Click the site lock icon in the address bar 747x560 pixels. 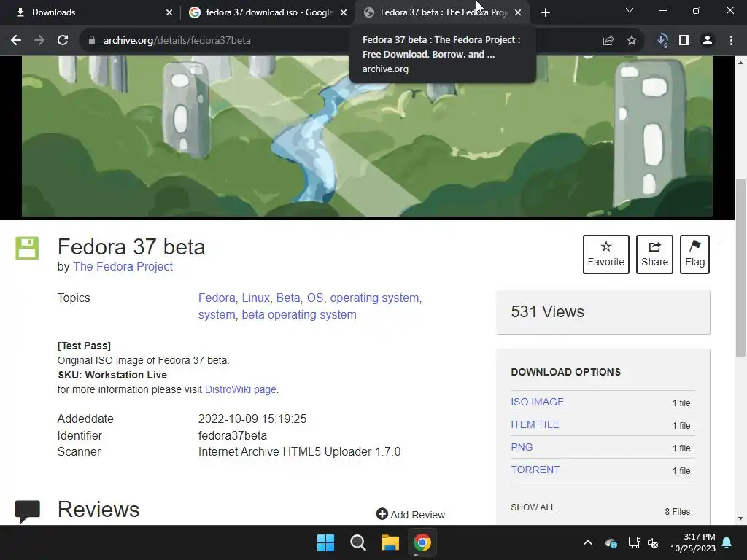(x=92, y=41)
